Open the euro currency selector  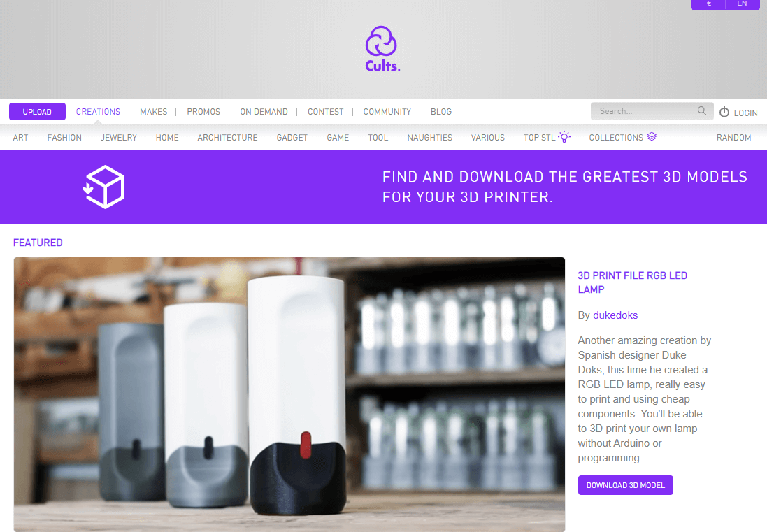point(708,4)
